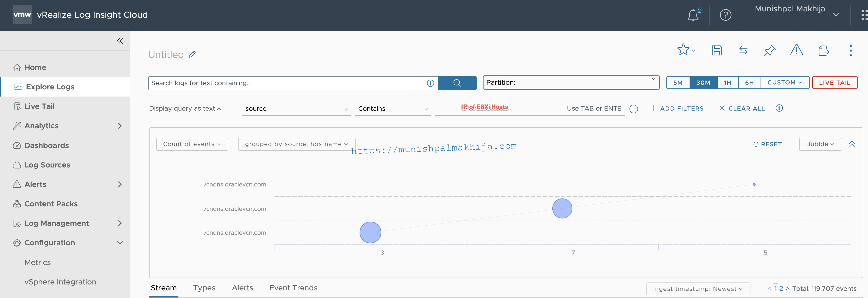Expand the Alerts sidebar menu
Viewport: 868px width, 298px height.
(120, 184)
